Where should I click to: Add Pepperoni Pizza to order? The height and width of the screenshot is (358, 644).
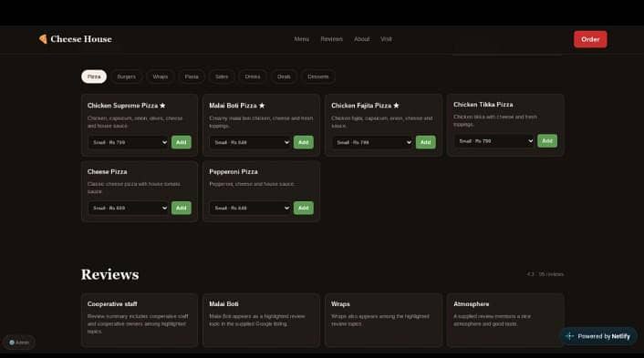[x=304, y=208]
